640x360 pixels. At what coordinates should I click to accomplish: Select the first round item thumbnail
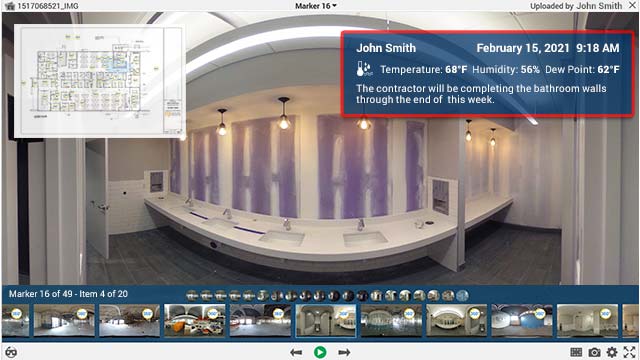tap(192, 295)
